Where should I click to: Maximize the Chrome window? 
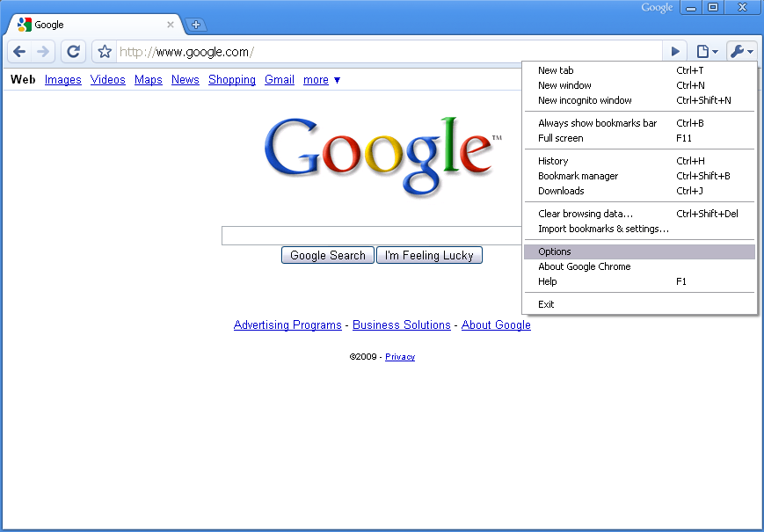click(x=713, y=8)
